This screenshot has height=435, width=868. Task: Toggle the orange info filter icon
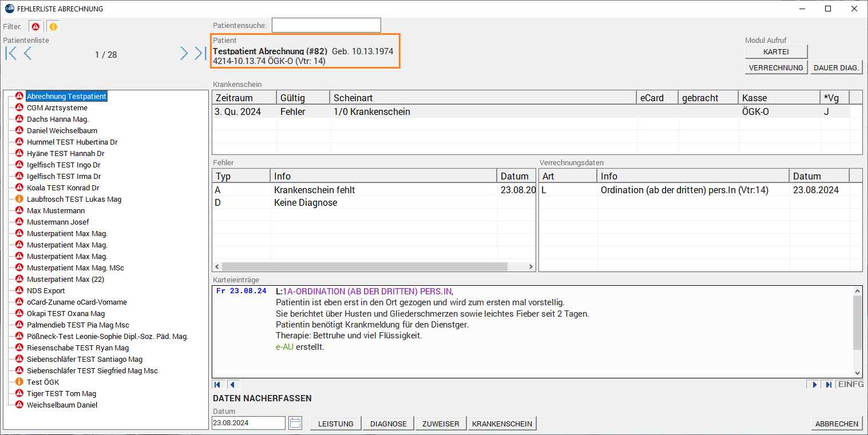point(53,27)
